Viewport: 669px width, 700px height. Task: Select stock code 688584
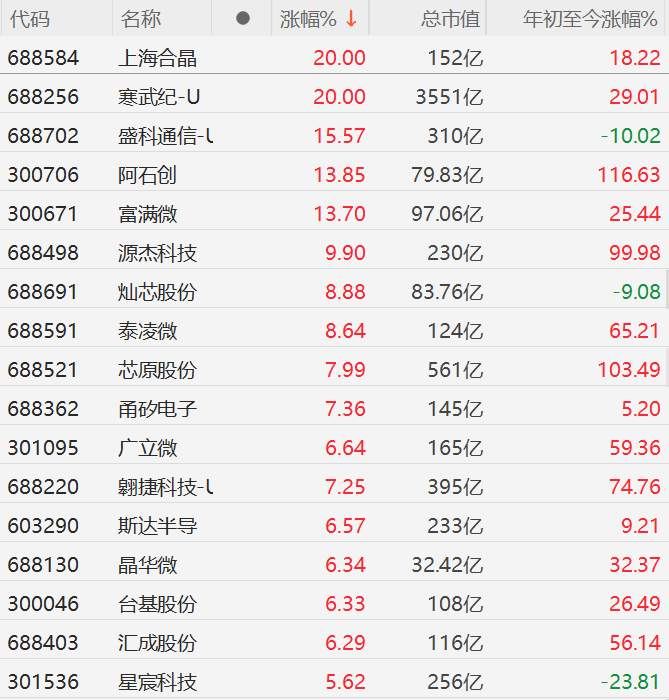[x=43, y=58]
